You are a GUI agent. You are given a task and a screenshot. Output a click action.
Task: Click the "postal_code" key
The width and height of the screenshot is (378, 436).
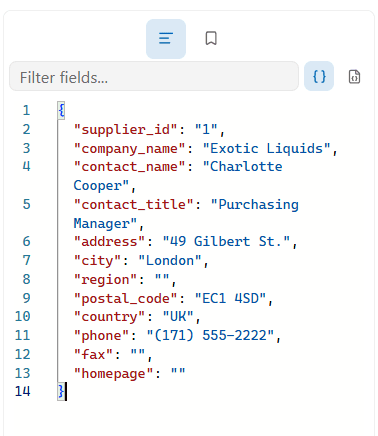(125, 298)
